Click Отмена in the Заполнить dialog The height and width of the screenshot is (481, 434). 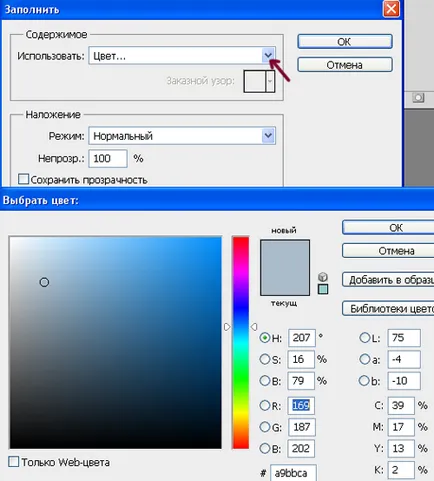point(345,65)
